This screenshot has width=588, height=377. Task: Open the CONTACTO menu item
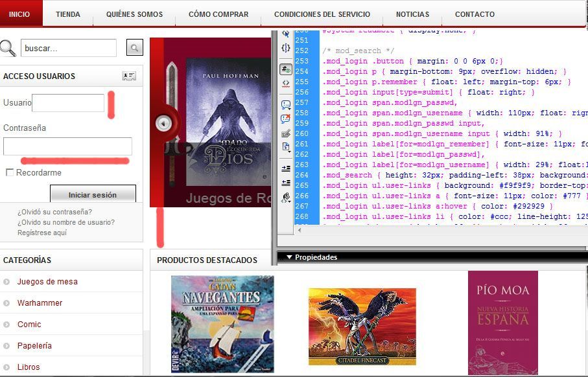475,14
